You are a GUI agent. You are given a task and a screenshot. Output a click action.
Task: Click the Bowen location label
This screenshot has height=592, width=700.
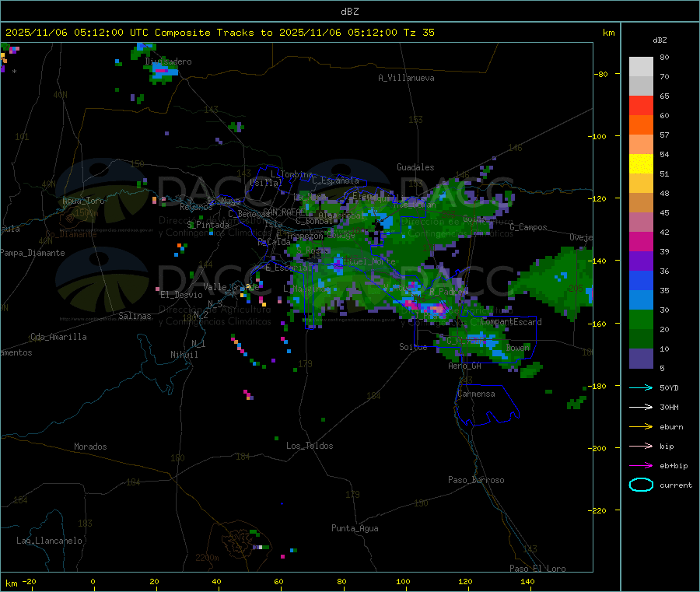tap(517, 347)
